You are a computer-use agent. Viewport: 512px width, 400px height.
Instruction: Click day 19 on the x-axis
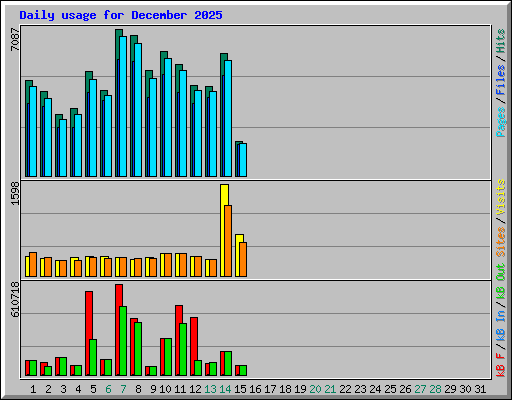300,389
